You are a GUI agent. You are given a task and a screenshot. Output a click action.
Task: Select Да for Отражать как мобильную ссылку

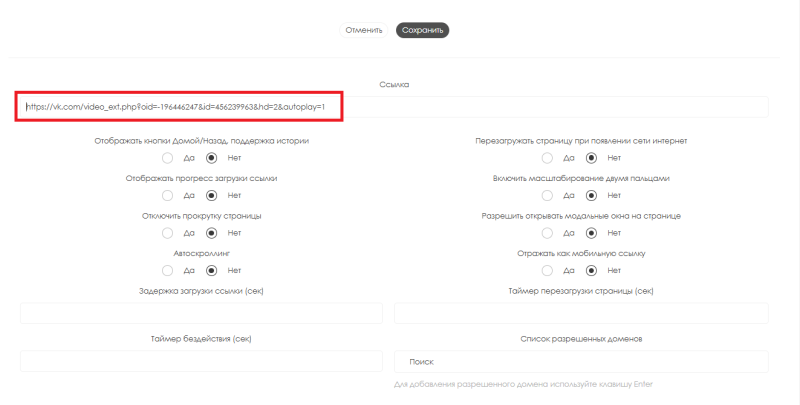pyautogui.click(x=547, y=270)
